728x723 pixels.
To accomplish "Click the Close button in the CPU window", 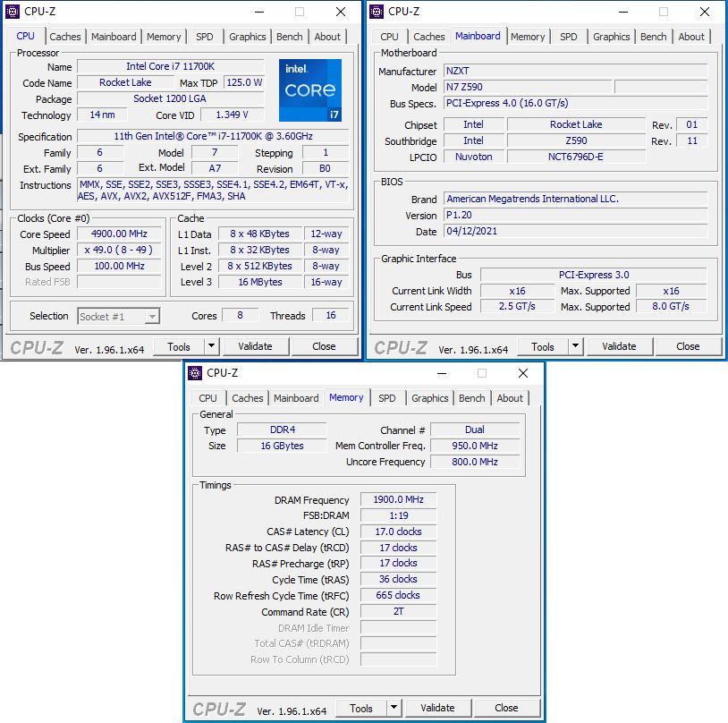I will click(324, 346).
